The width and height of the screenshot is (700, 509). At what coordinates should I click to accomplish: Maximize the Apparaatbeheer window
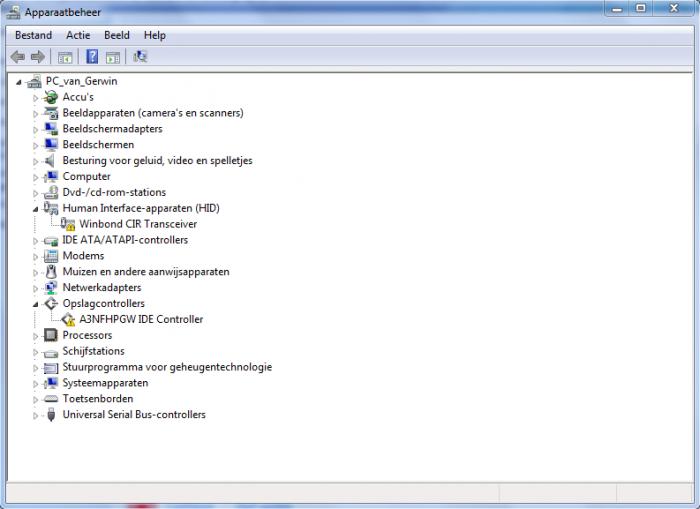[x=640, y=8]
